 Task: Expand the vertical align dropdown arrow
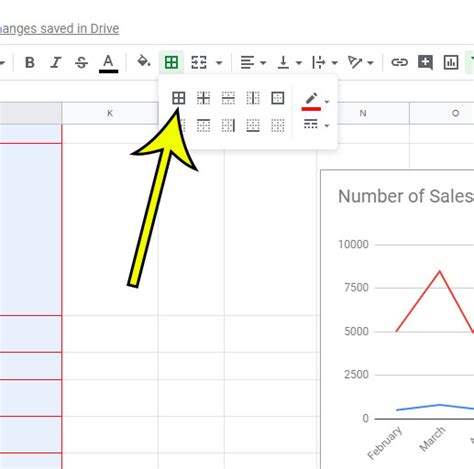299,63
